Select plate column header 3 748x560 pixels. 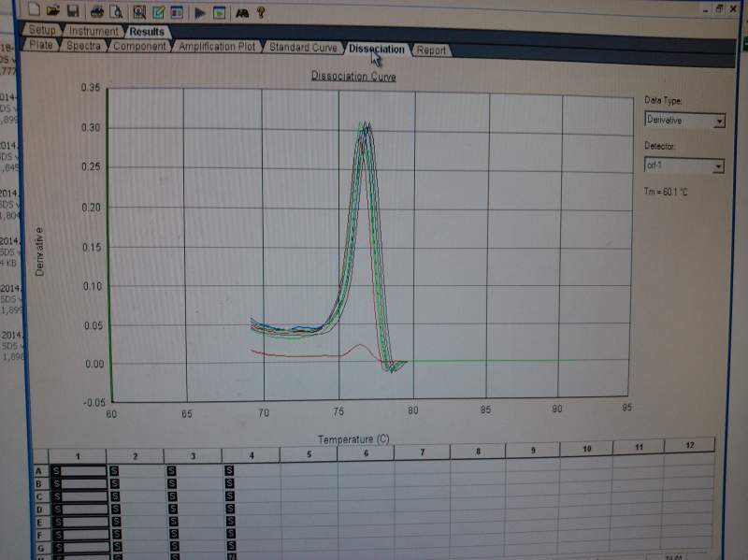point(194,455)
